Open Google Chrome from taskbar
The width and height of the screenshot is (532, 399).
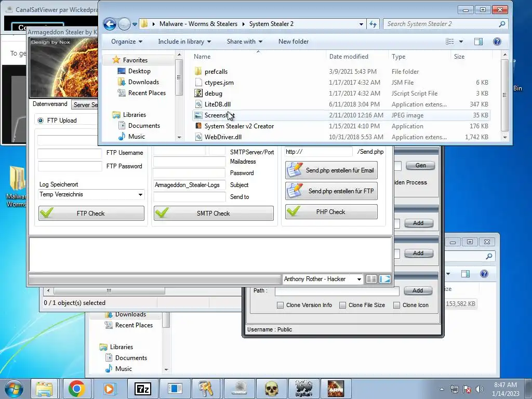[77, 389]
